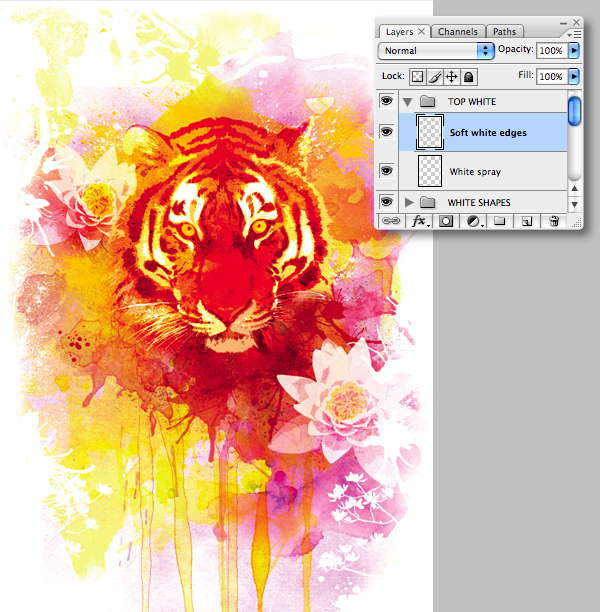Lock position move icon
The image size is (600, 612).
tap(451, 77)
